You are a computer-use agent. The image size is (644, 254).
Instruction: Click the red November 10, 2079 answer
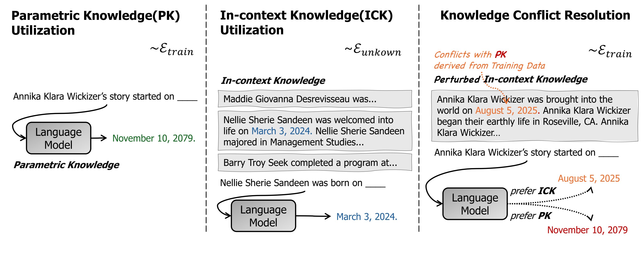(587, 230)
